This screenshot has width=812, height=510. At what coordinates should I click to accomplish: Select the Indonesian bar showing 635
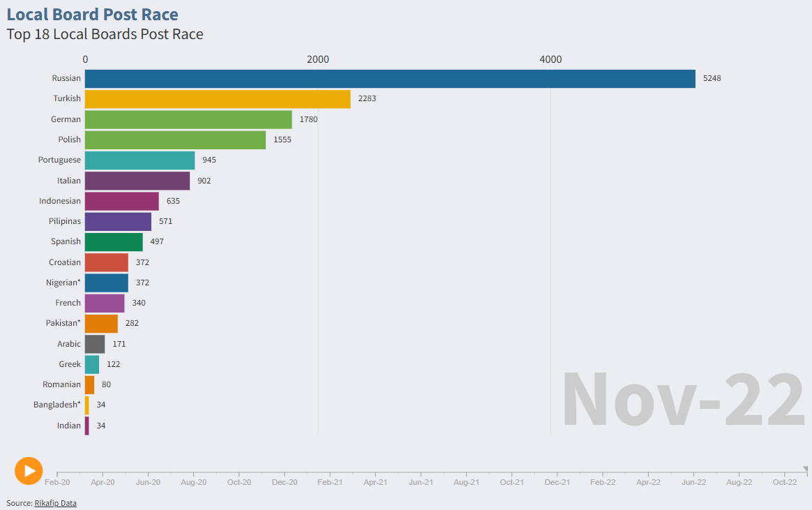[x=121, y=201]
